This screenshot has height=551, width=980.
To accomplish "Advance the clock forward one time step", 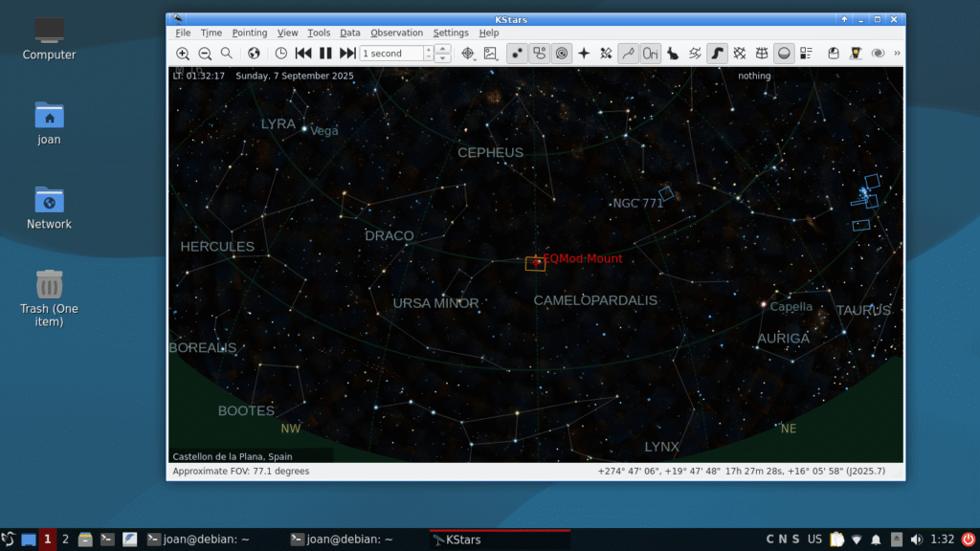I will 347,54.
